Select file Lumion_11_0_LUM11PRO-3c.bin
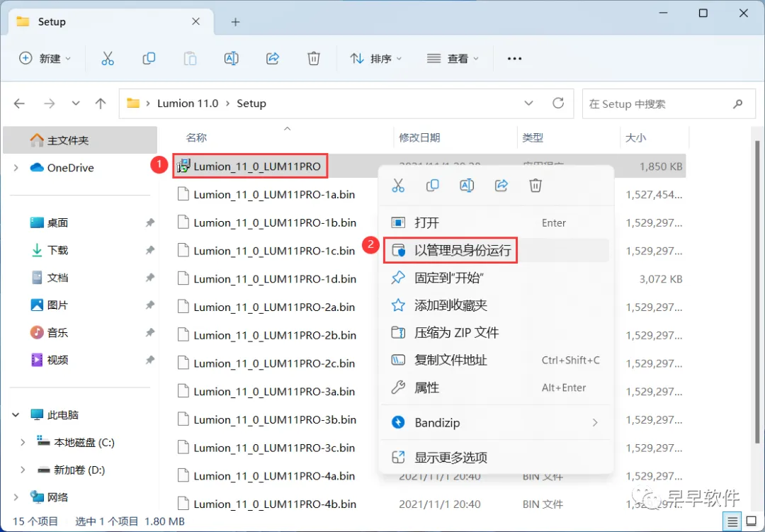 tap(274, 448)
